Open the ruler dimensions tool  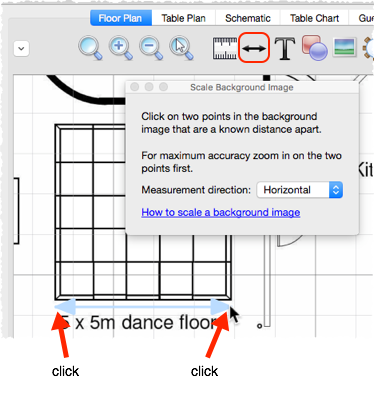tap(225, 48)
